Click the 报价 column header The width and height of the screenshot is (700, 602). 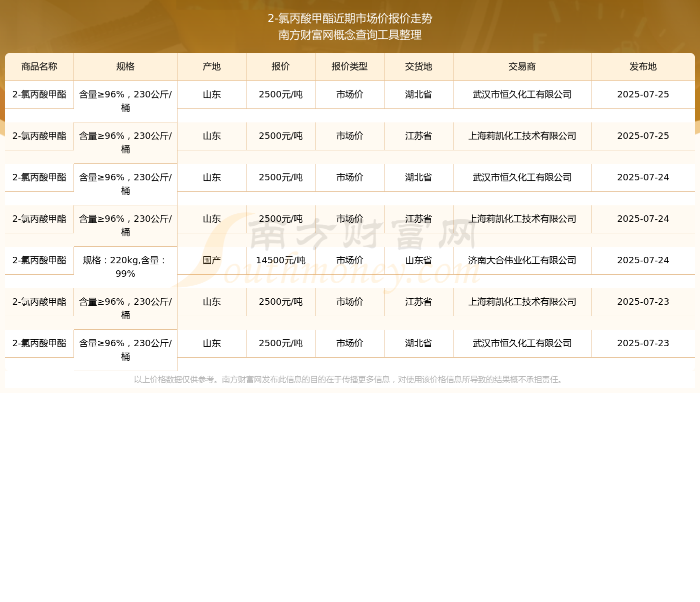point(281,66)
